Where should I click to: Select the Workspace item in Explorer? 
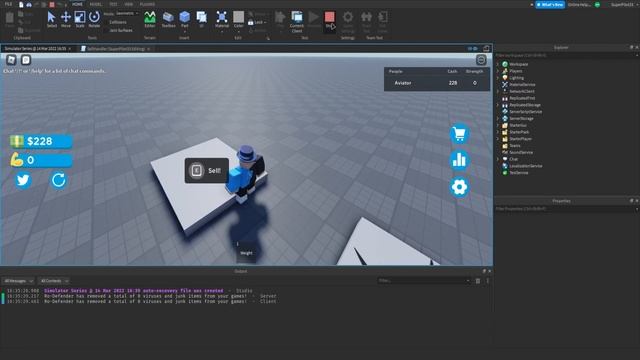click(518, 64)
